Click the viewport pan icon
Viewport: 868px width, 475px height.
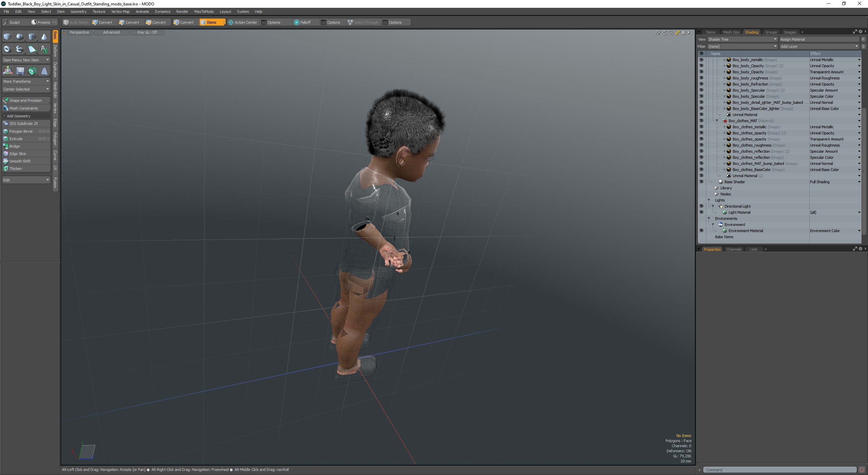click(657, 33)
